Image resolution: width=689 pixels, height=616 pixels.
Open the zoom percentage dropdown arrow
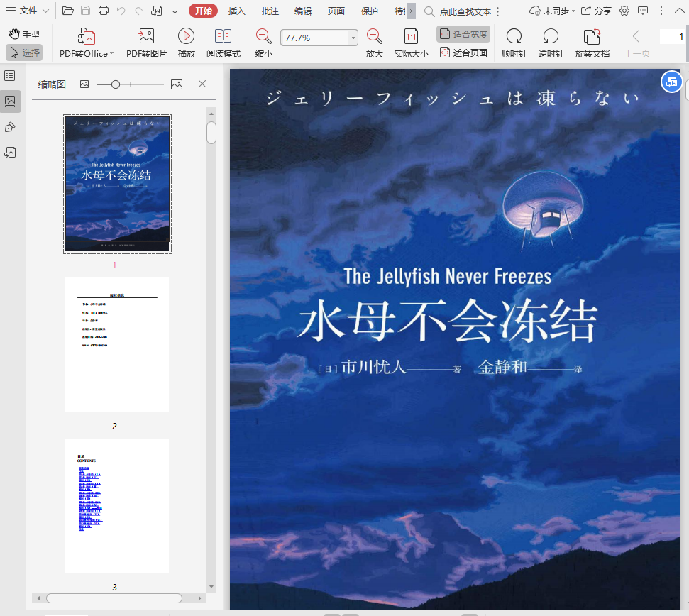354,38
